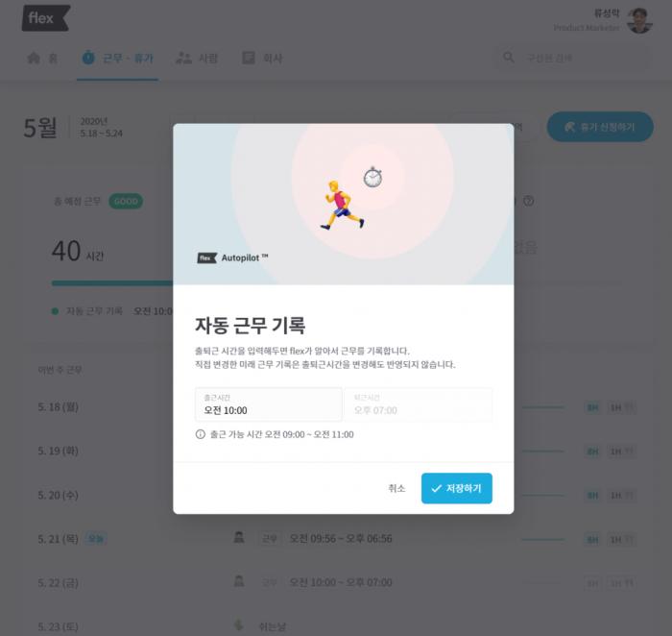Select the 근무·휴가 tab
This screenshot has width=672, height=636.
click(x=117, y=58)
